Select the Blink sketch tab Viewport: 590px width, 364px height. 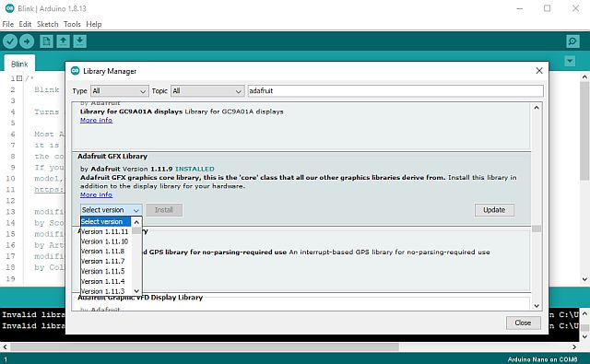(x=19, y=64)
